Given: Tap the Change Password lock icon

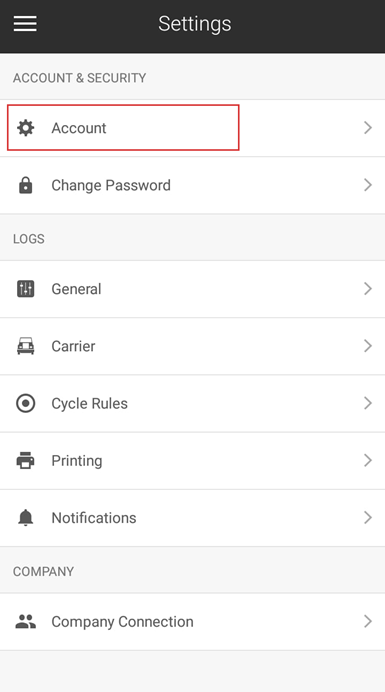Looking at the screenshot, I should click(25, 185).
